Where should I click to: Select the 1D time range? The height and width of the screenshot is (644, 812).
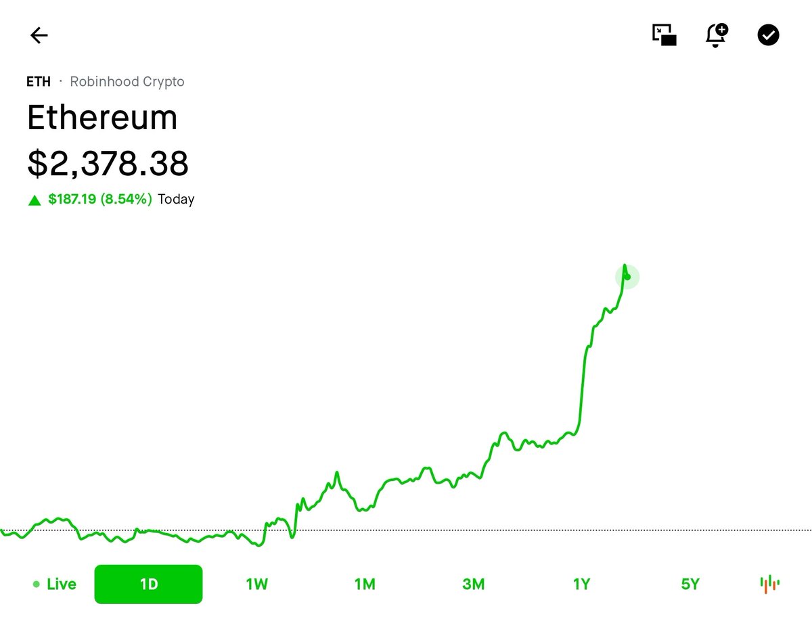click(148, 584)
